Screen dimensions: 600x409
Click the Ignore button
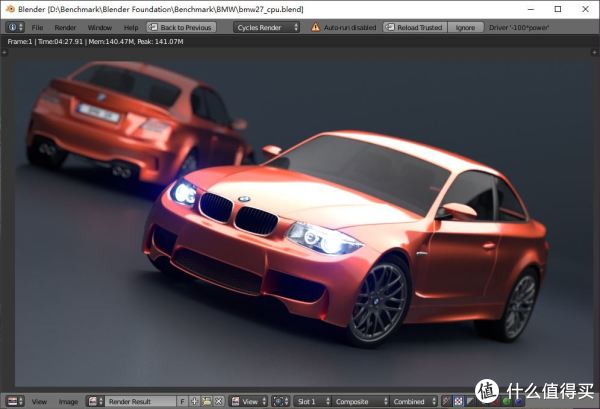click(465, 27)
